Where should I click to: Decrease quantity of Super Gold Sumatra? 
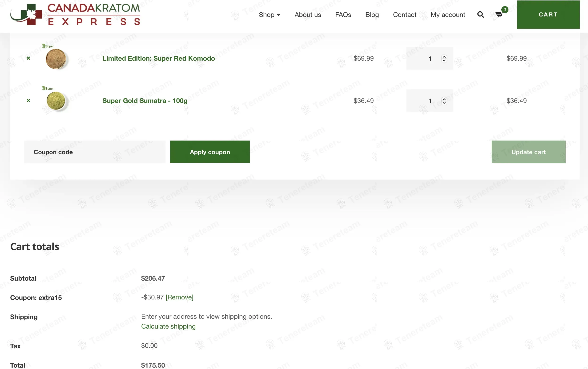tap(444, 103)
